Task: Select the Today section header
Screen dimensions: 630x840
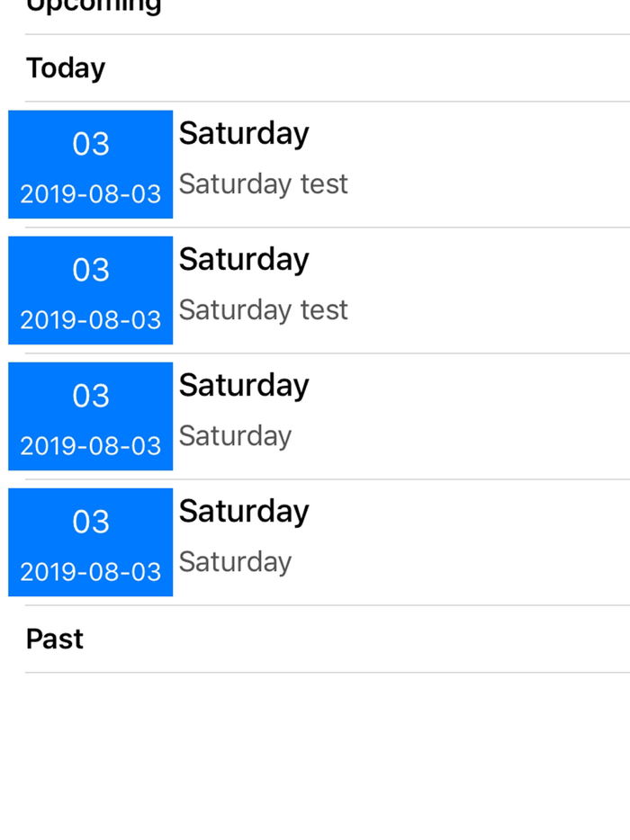Action: [x=66, y=68]
